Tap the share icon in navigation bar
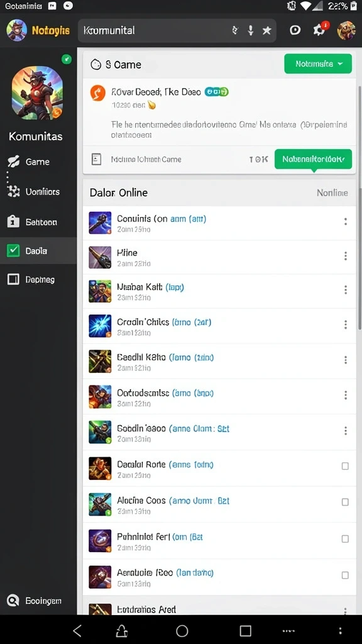 [x=123, y=631]
